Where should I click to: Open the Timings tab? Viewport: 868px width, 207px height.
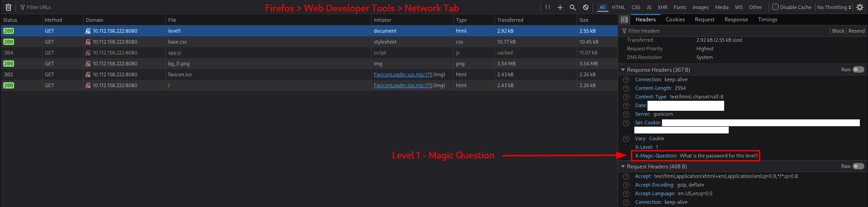(x=767, y=20)
